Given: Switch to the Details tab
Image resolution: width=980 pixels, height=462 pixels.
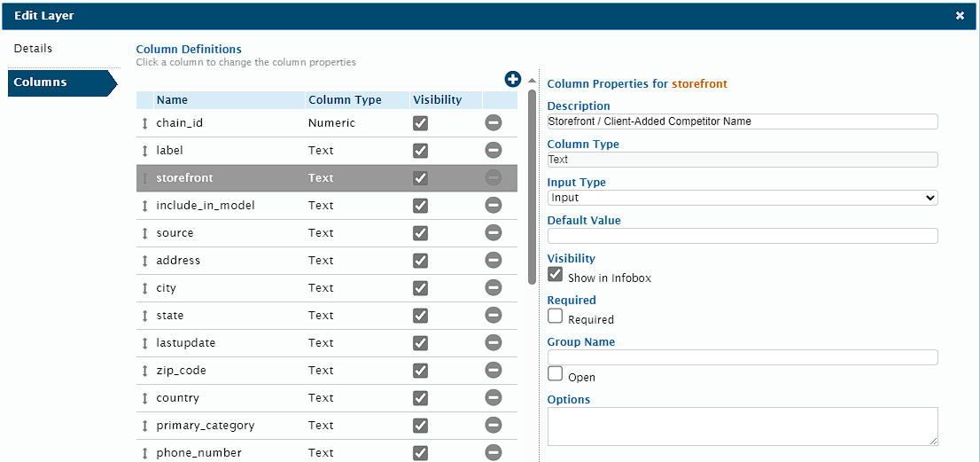Looking at the screenshot, I should click(34, 49).
